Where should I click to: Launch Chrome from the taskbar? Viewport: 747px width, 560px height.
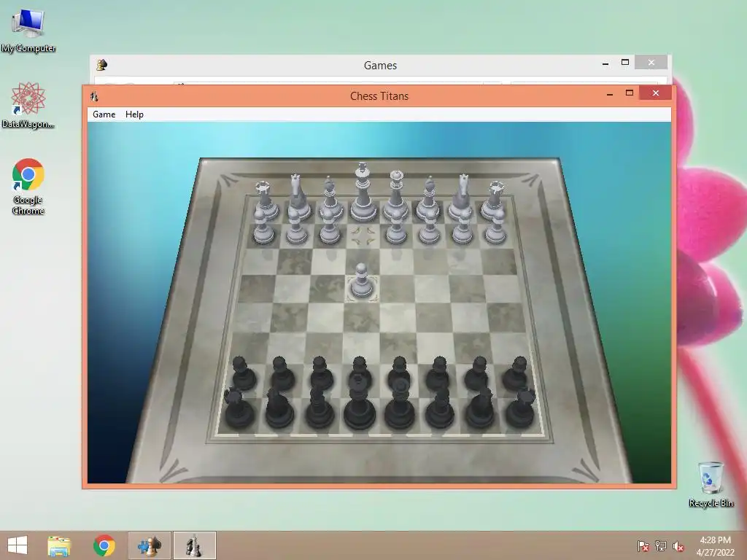coord(104,545)
